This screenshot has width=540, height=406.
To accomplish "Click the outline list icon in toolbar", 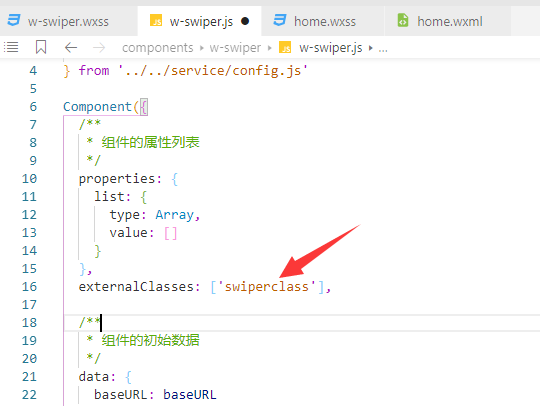I will (x=11, y=47).
